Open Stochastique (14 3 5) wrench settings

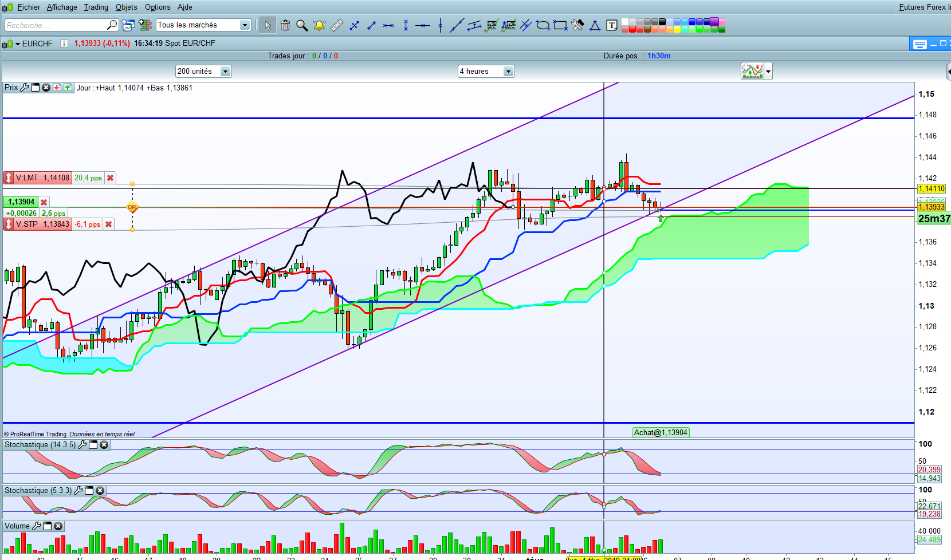click(x=82, y=445)
